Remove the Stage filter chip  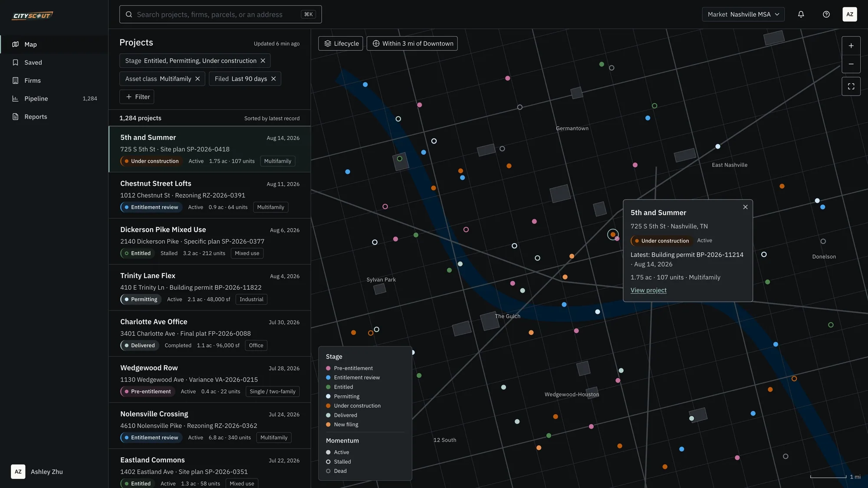(263, 61)
